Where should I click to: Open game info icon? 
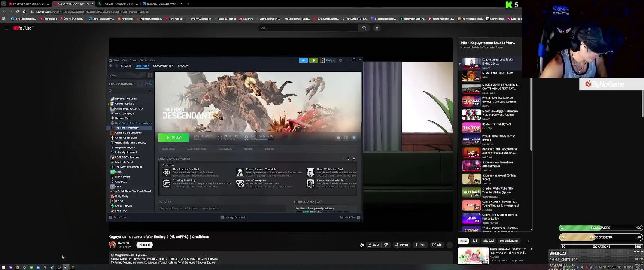346,138
